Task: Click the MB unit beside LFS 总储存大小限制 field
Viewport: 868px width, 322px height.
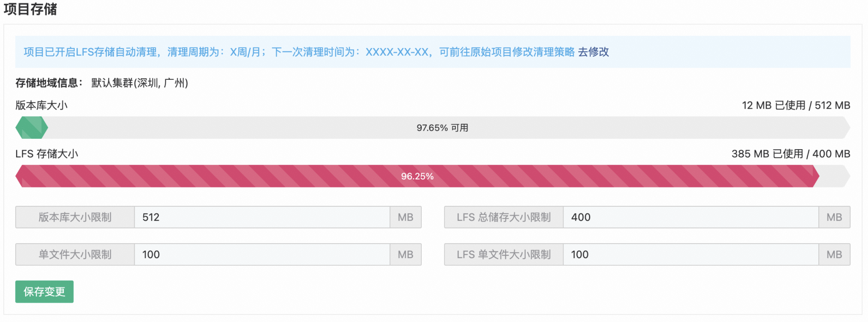Action: click(x=834, y=217)
